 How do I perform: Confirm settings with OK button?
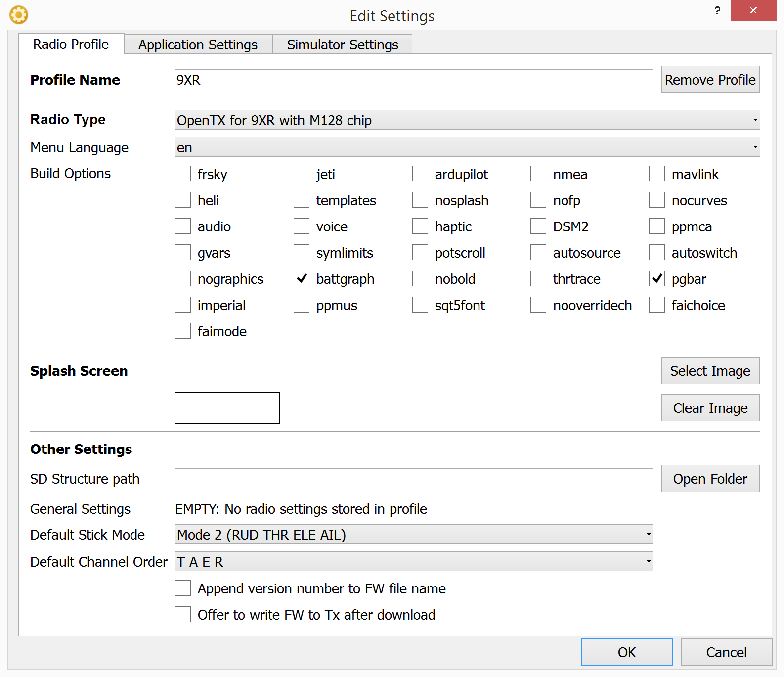[627, 652]
